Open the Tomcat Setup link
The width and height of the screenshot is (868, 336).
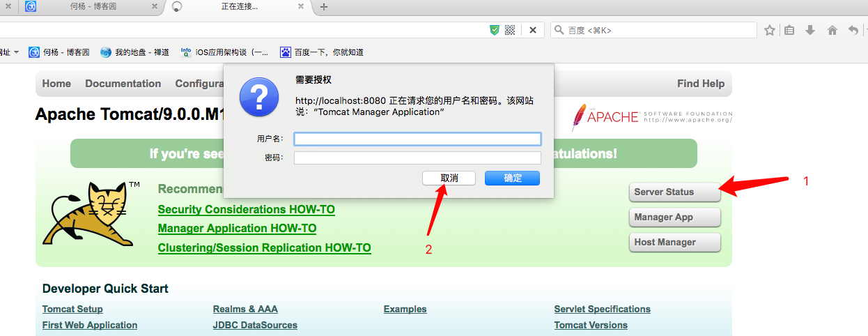(72, 309)
